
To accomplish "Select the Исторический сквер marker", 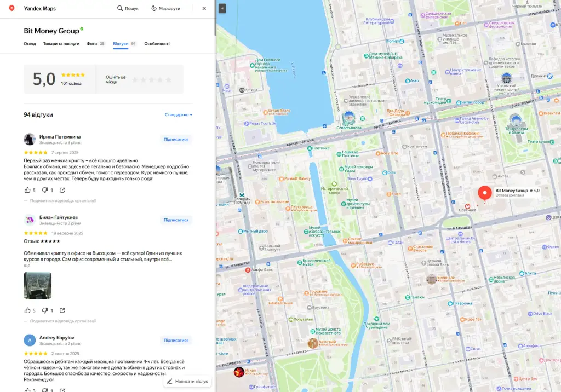I will point(334,184).
